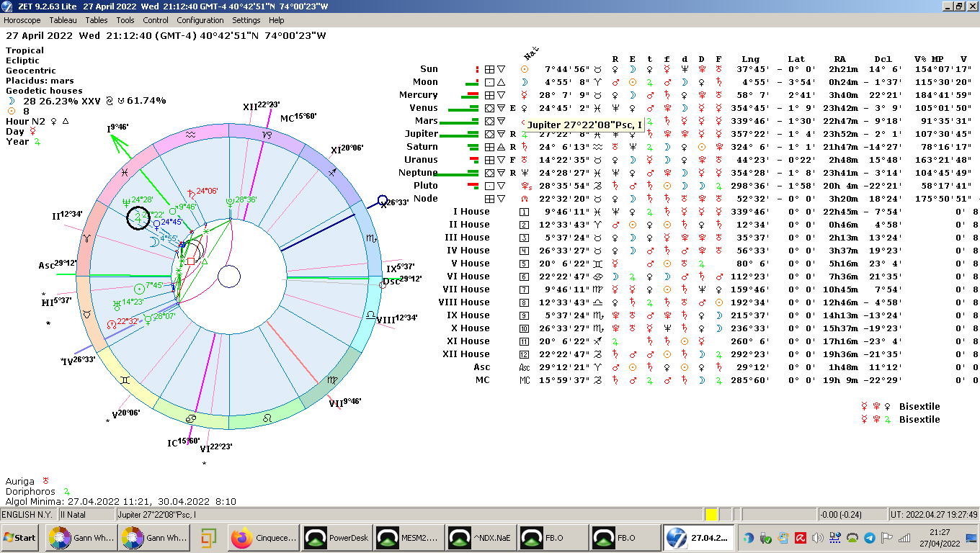Image resolution: width=980 pixels, height=553 pixels.
Task: Click the UT time readout in the status bar
Action: (x=933, y=514)
